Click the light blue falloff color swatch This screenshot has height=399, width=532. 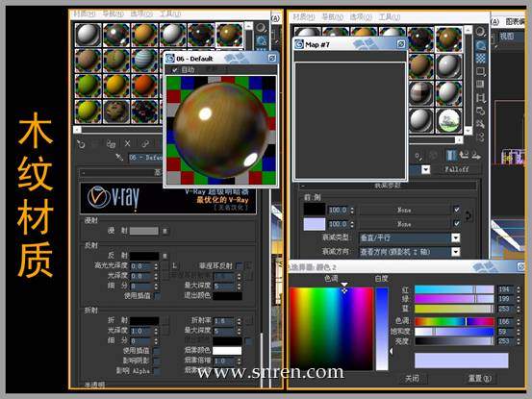(x=315, y=224)
